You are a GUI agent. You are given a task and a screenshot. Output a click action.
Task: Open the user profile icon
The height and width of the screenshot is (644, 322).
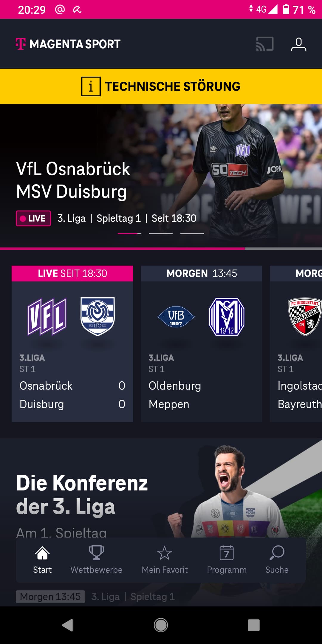(x=298, y=44)
